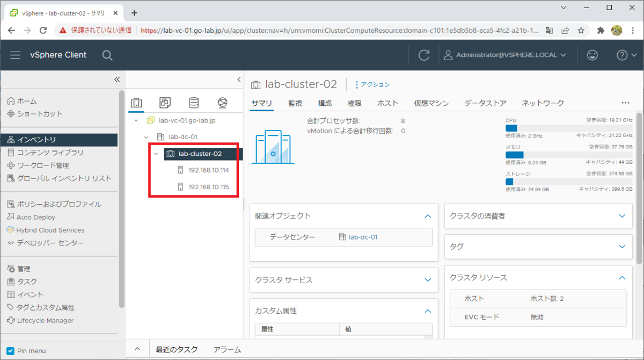The height and width of the screenshot is (360, 644).
Task: Select lab-cluster-02 in the tree
Action: [203, 154]
